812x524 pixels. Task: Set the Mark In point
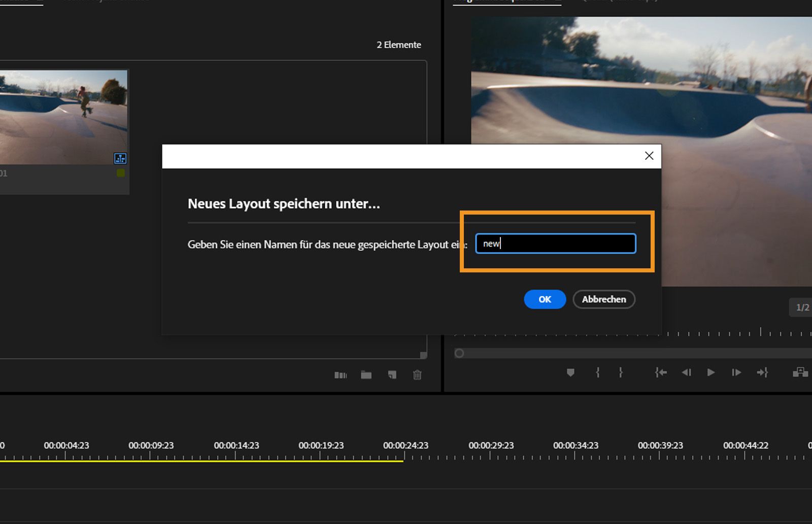598,373
